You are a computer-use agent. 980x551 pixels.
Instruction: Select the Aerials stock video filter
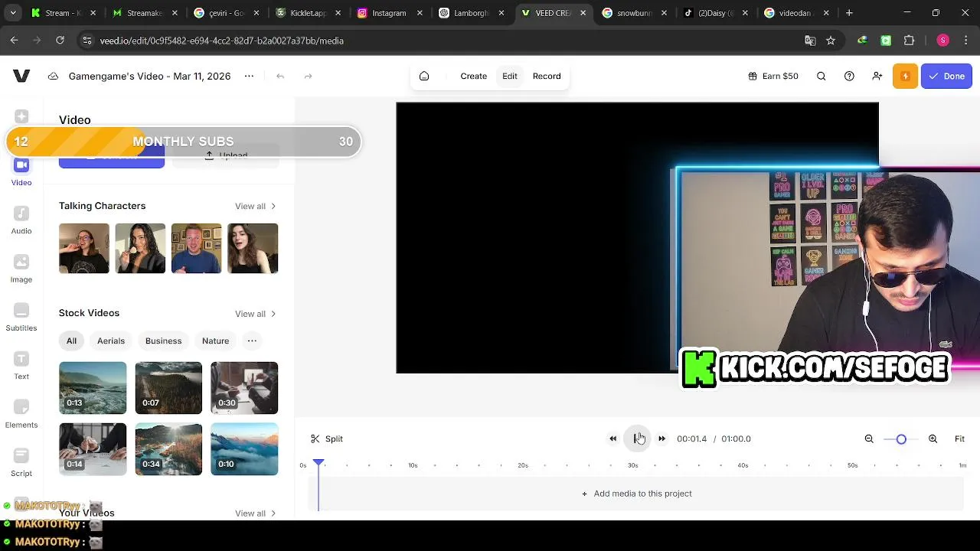point(111,341)
